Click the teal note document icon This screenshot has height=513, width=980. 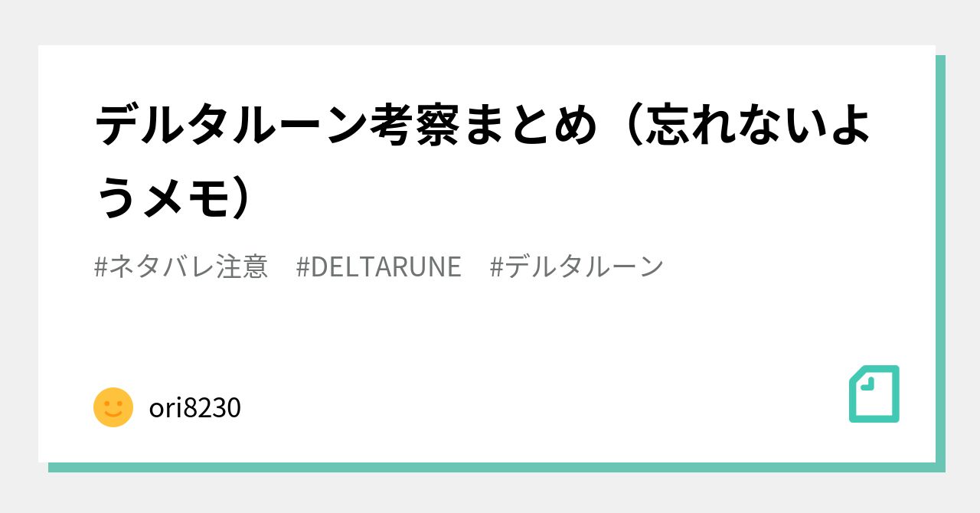(874, 394)
